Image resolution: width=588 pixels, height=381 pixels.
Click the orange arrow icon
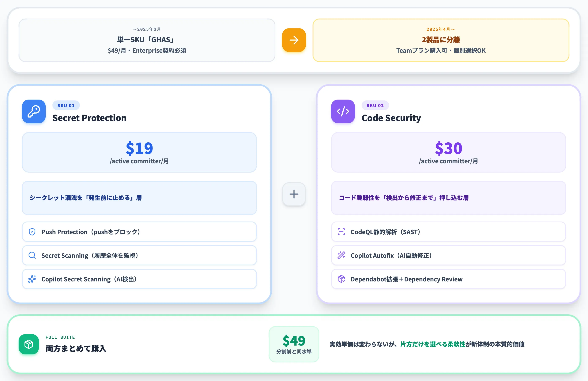pos(294,40)
